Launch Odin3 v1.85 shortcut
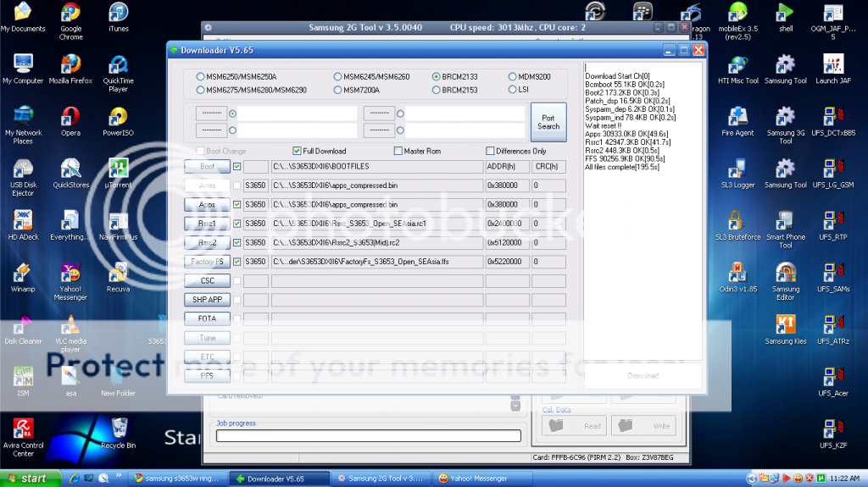 pos(738,277)
